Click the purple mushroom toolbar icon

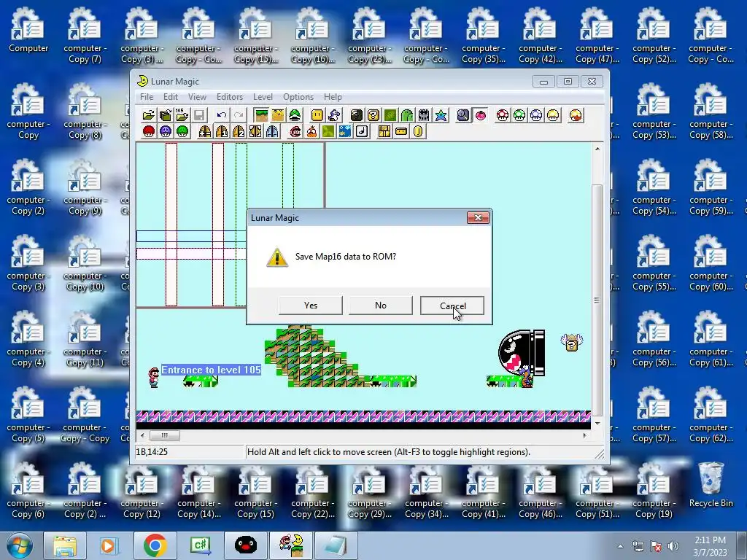(x=166, y=131)
